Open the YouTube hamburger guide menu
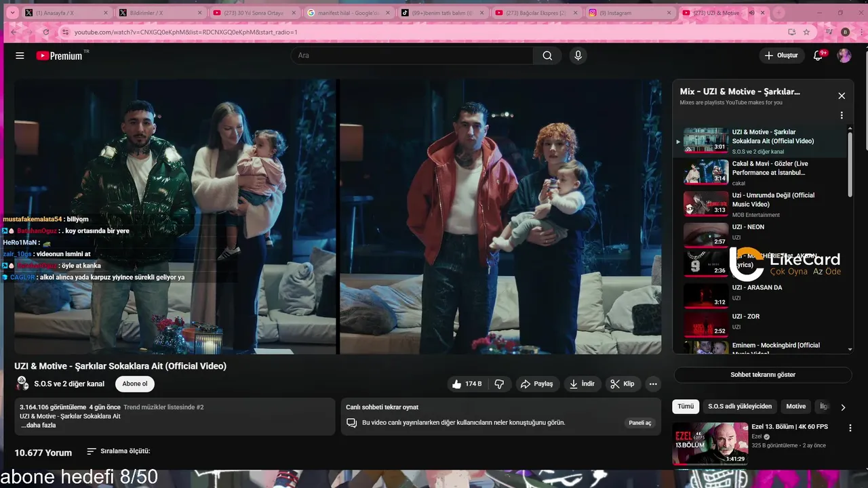Image resolution: width=868 pixels, height=488 pixels. point(20,56)
